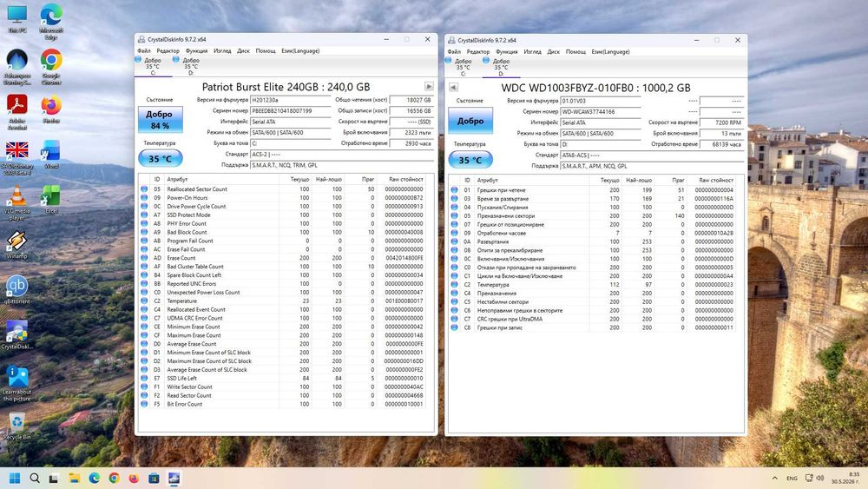Open Microsoft Edge desktop shortcut
868x489 pixels.
tap(51, 21)
